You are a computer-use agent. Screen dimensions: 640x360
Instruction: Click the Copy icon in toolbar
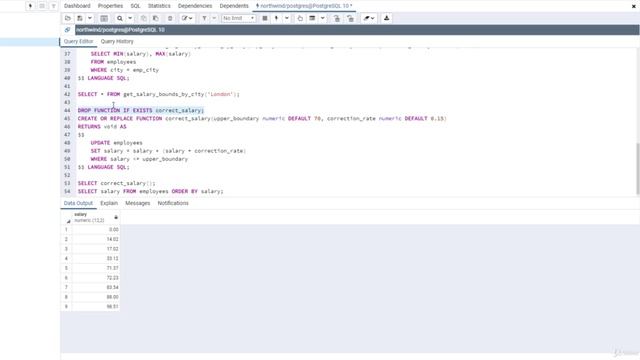144,18
